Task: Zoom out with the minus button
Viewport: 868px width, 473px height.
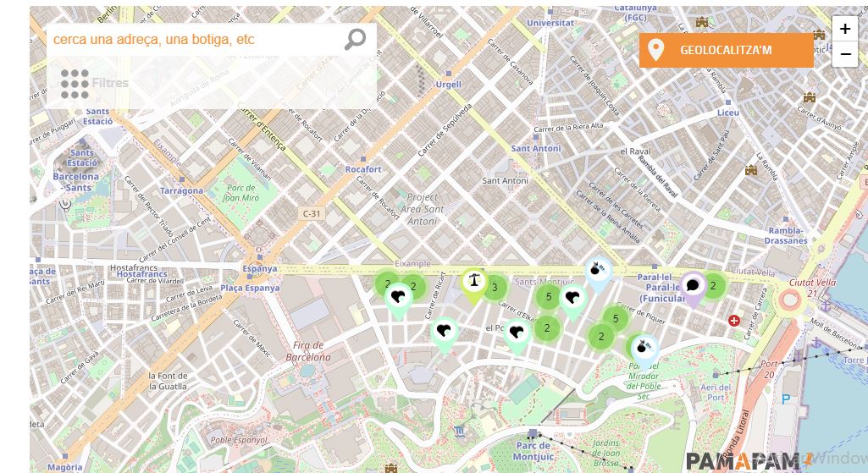Action: click(x=845, y=54)
